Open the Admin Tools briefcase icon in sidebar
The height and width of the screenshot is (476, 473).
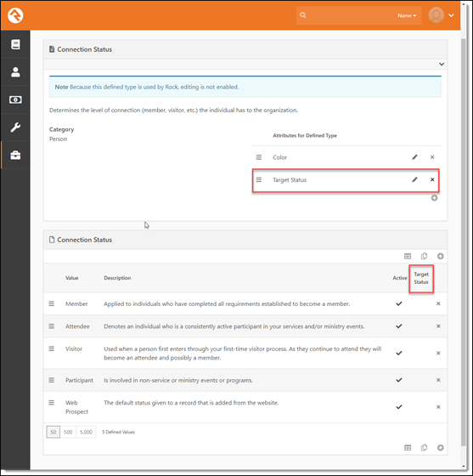coord(15,155)
